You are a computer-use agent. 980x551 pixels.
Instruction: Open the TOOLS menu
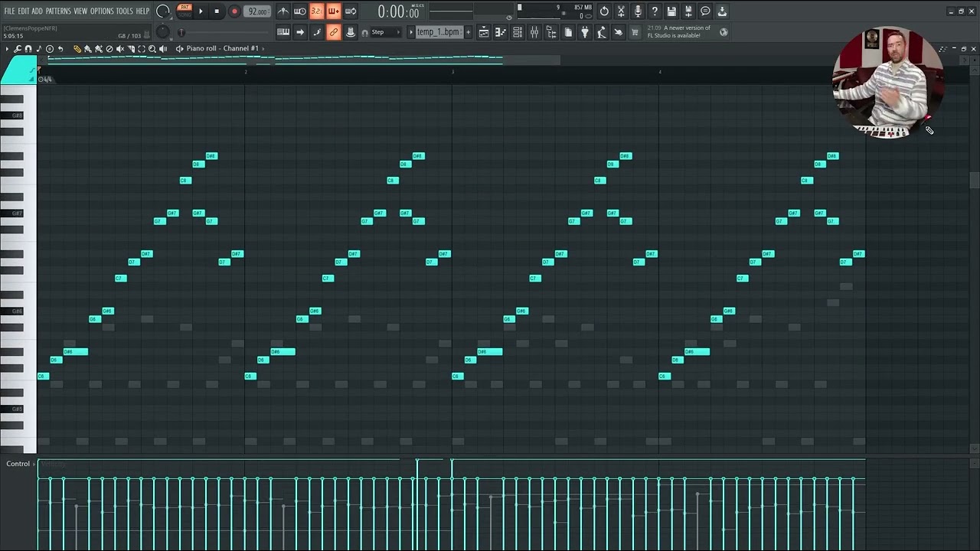coord(124,11)
